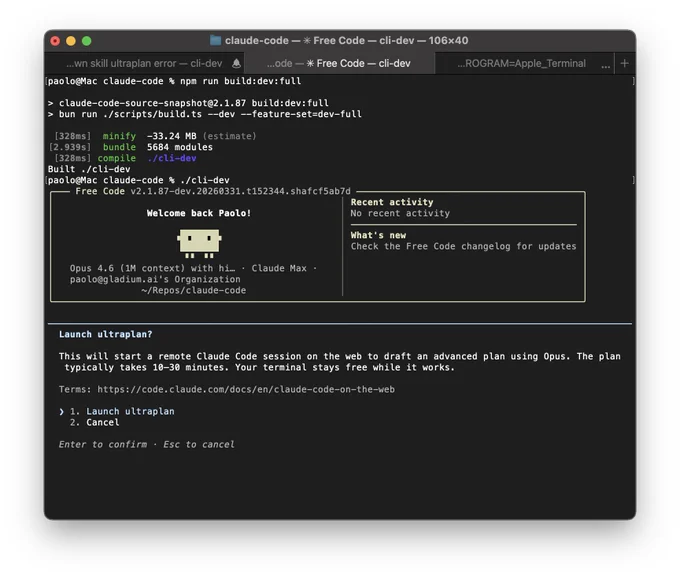Click the 'paolo@gladium.ai's Organization' text
Image resolution: width=680 pixels, height=578 pixels.
(x=155, y=279)
